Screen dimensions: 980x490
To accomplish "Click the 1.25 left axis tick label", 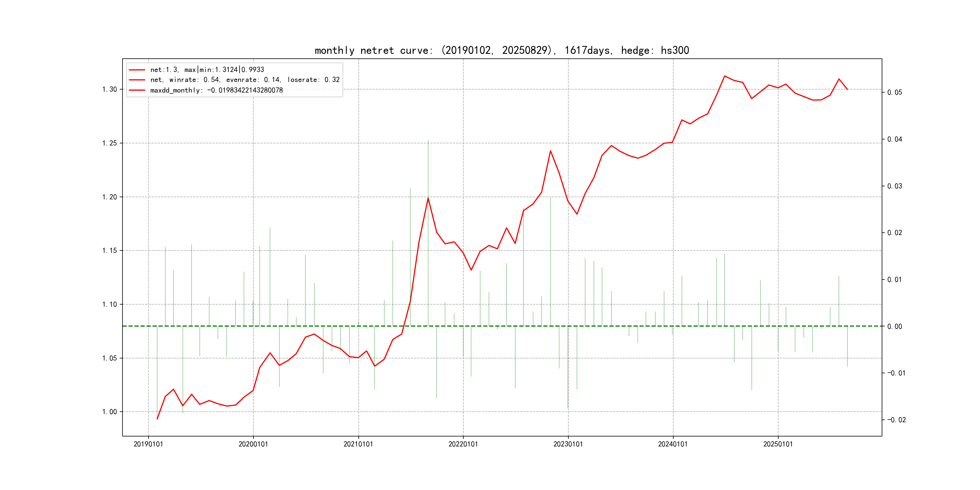I will (x=109, y=143).
